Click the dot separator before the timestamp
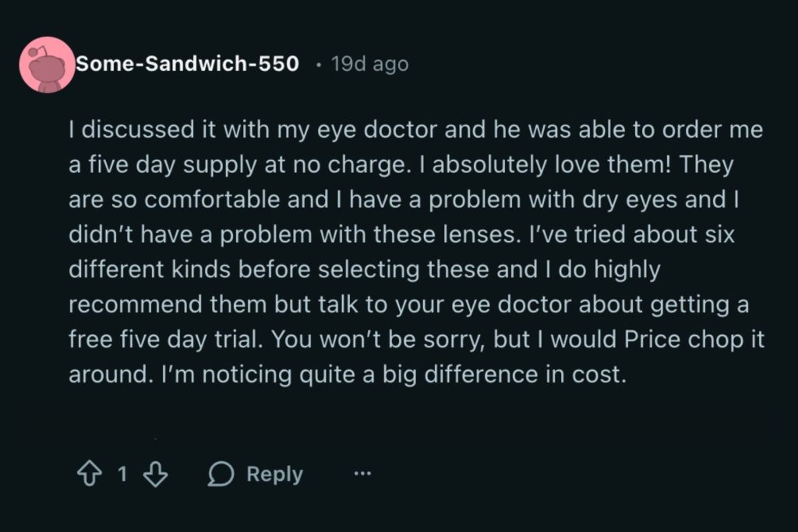This screenshot has height=532, width=798. pos(319,65)
